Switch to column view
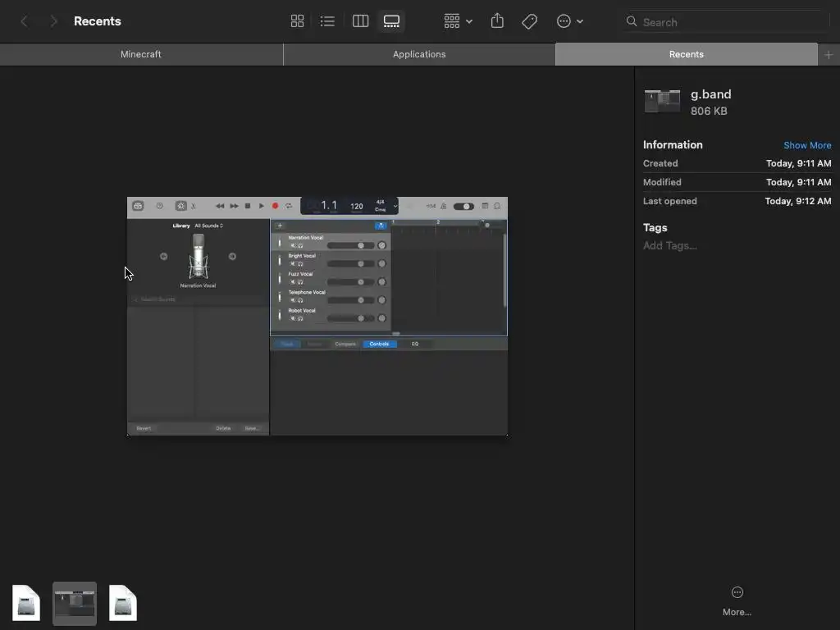840x630 pixels. 361,21
